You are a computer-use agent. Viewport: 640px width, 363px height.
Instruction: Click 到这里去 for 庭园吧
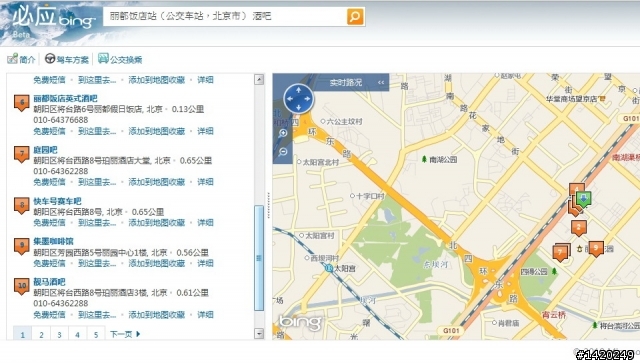click(x=97, y=182)
